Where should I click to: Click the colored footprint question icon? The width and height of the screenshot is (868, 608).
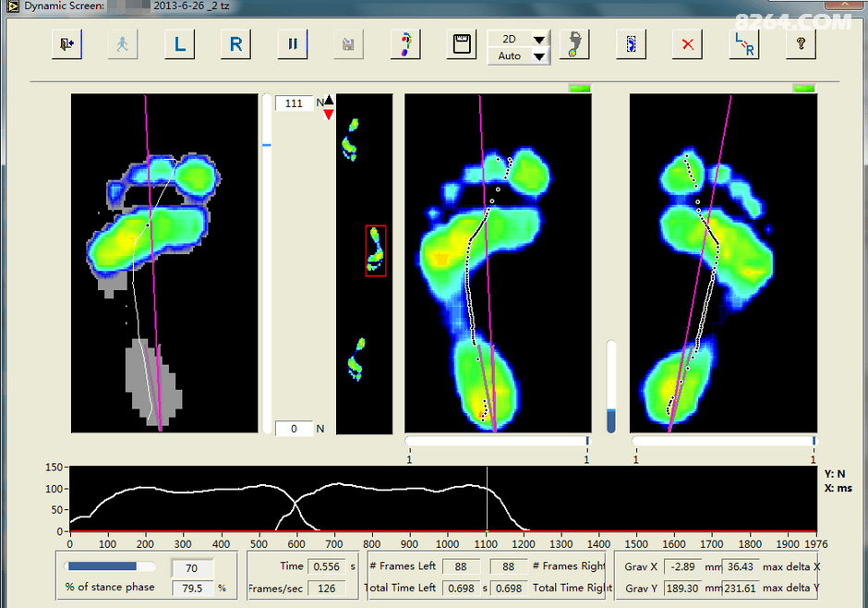[x=404, y=44]
